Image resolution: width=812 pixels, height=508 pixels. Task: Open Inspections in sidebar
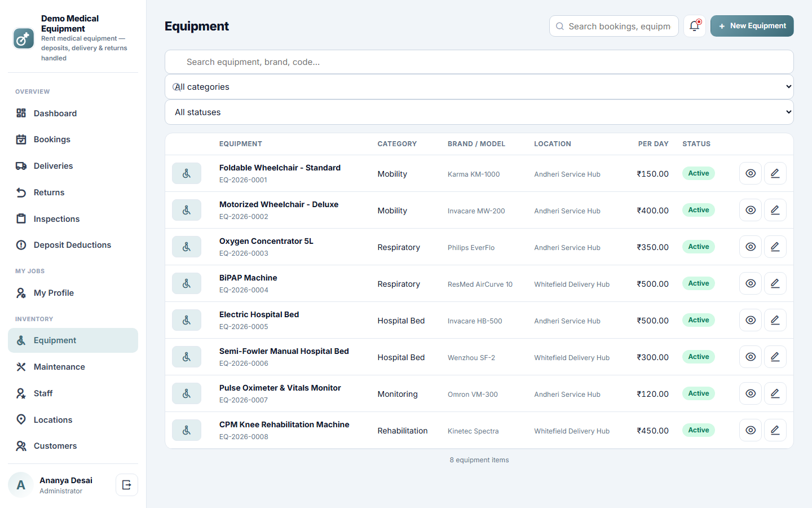(73, 219)
